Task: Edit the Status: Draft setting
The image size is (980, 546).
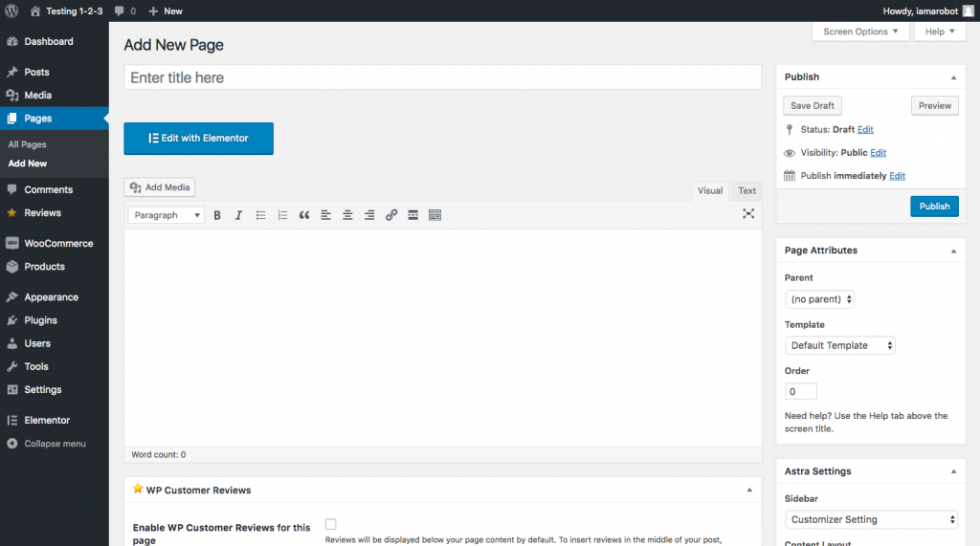Action: (x=865, y=129)
